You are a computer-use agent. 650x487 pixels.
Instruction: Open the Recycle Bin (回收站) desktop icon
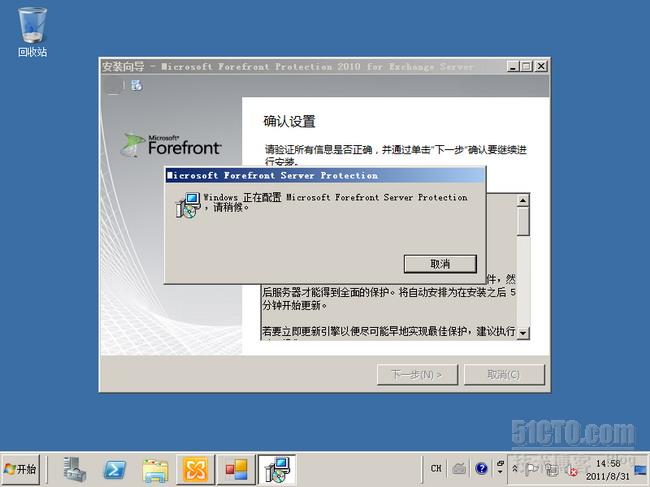click(32, 32)
